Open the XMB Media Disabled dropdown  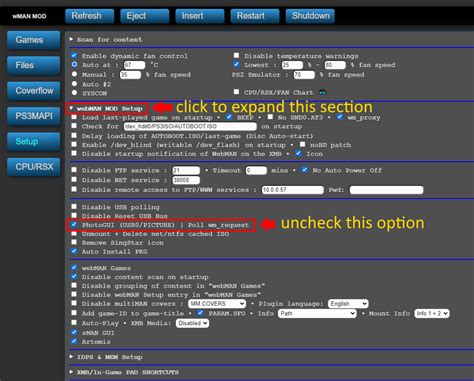coord(192,323)
